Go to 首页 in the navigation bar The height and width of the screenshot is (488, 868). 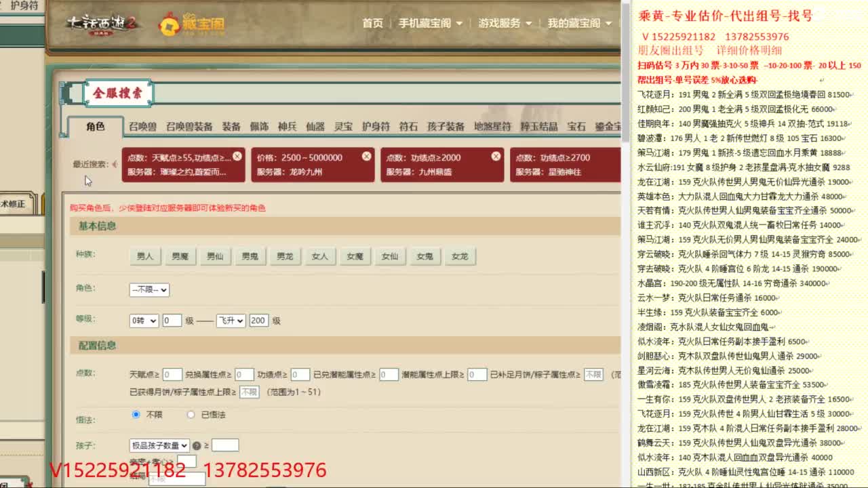(372, 23)
